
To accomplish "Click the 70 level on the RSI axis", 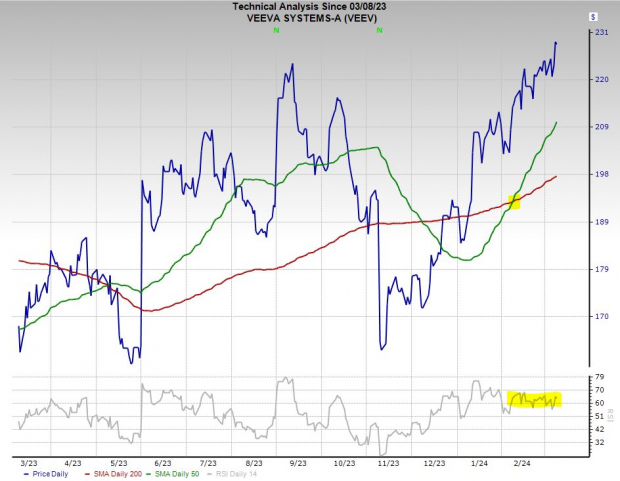I will click(600, 390).
